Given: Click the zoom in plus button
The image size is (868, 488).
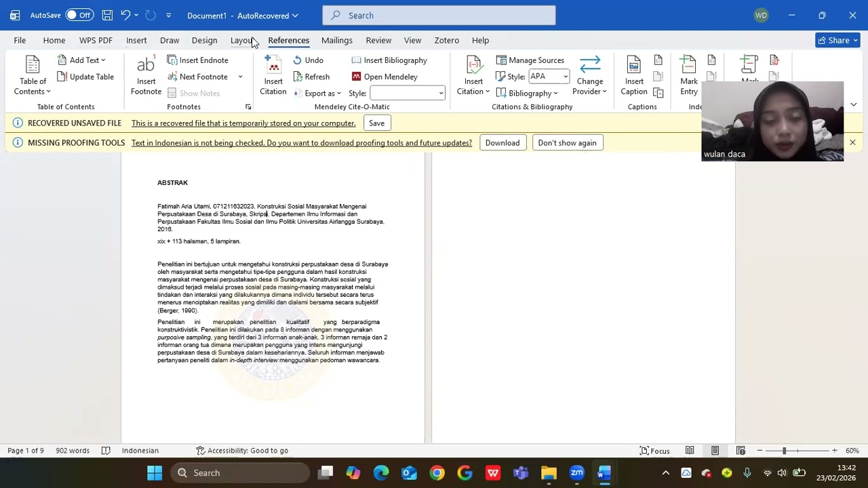Looking at the screenshot, I should [834, 451].
